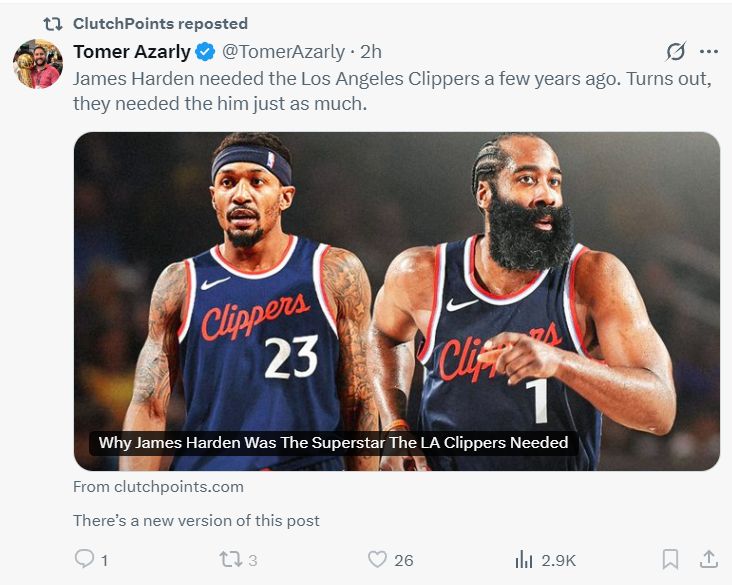The image size is (732, 585).
Task: Click the share upload icon
Action: pos(708,559)
